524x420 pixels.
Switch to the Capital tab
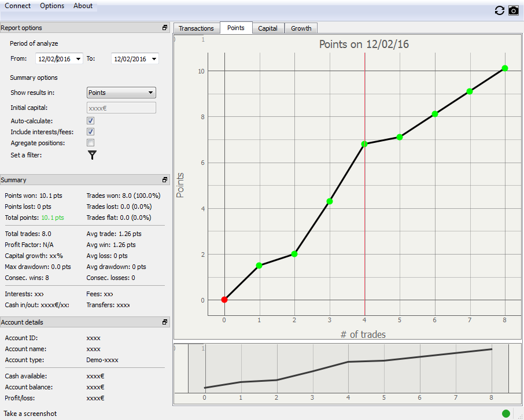point(268,28)
